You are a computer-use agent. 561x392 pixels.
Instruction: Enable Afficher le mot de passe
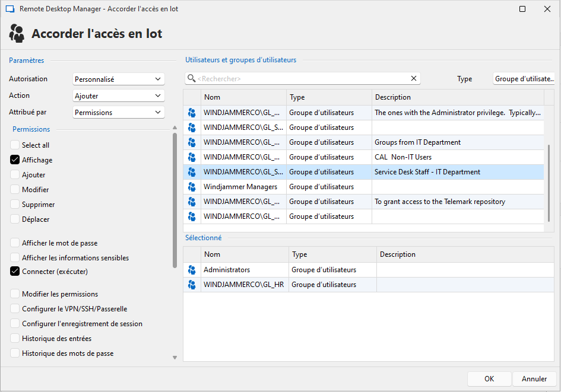click(x=15, y=243)
